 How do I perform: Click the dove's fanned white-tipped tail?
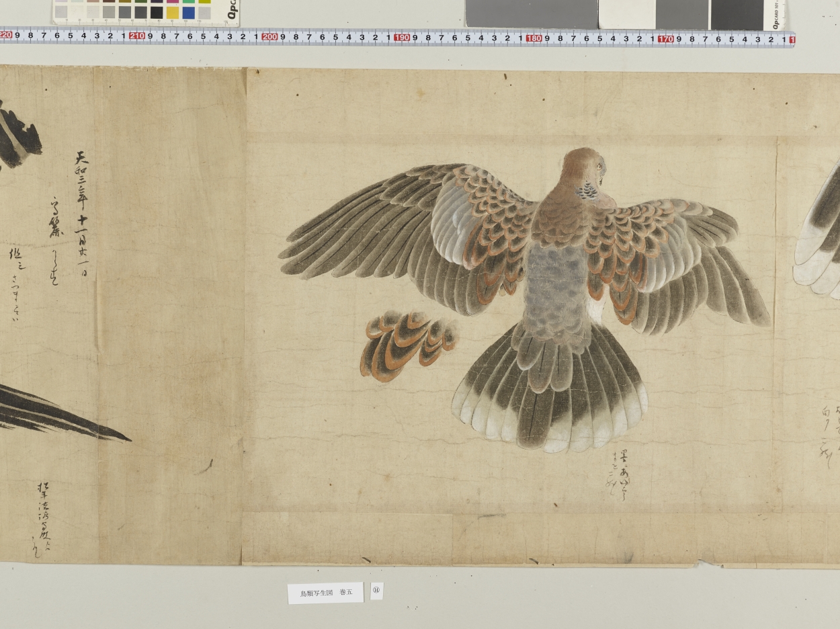550,388
